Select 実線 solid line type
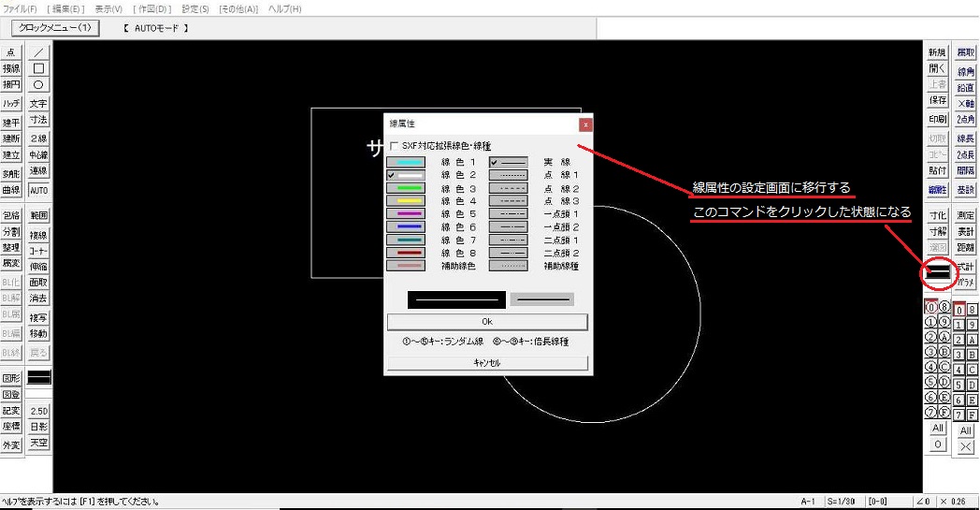Image resolution: width=980 pixels, height=510 pixels. [509, 162]
